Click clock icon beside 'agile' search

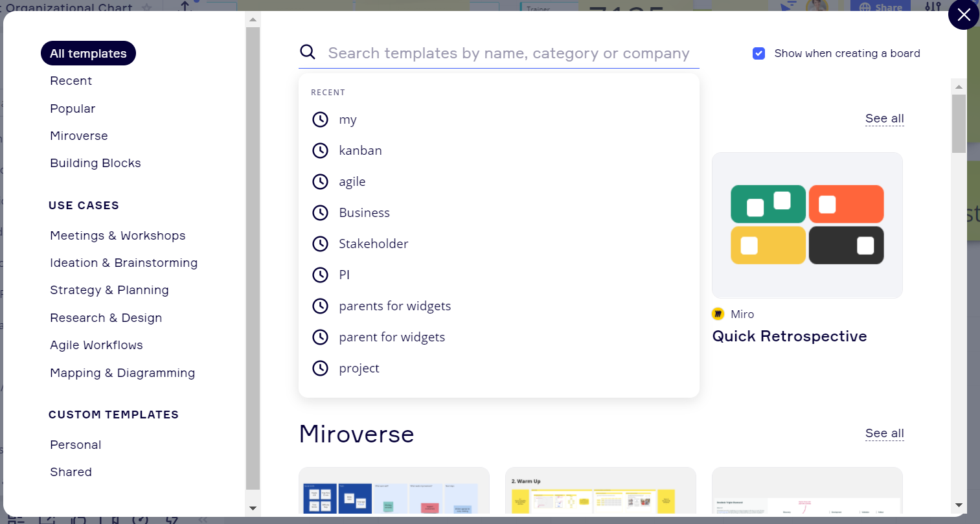click(x=320, y=182)
